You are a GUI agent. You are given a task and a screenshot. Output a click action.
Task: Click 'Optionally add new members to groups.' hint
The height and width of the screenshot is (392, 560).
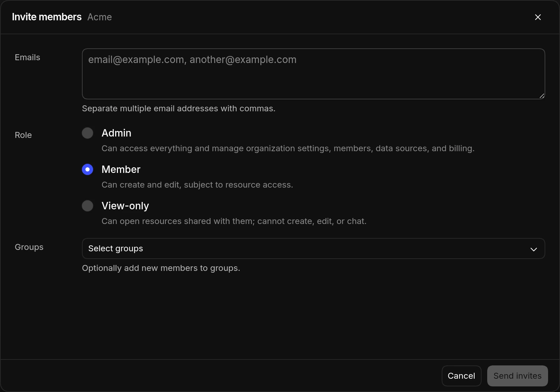pos(161,268)
